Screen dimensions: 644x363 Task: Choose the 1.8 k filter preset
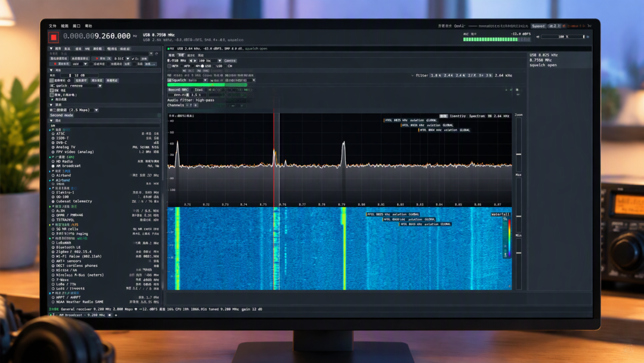pos(435,76)
